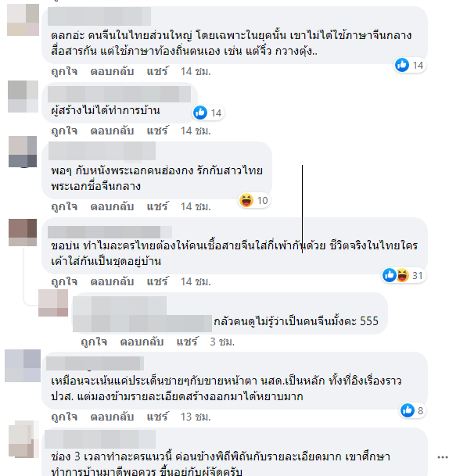Click the laughing emoji reaction with 10
This screenshot has width=460, height=476.
click(x=246, y=200)
